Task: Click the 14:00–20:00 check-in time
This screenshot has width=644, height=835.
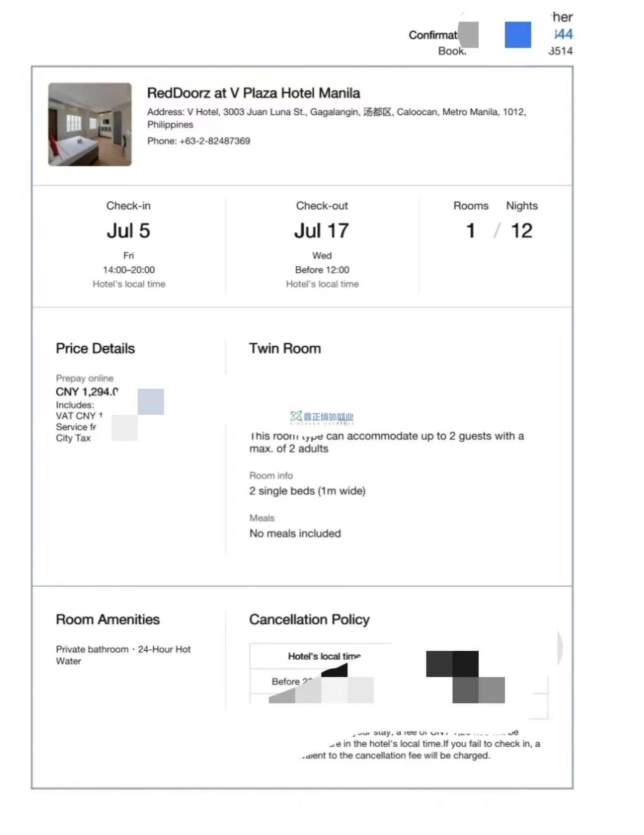Action: [129, 270]
